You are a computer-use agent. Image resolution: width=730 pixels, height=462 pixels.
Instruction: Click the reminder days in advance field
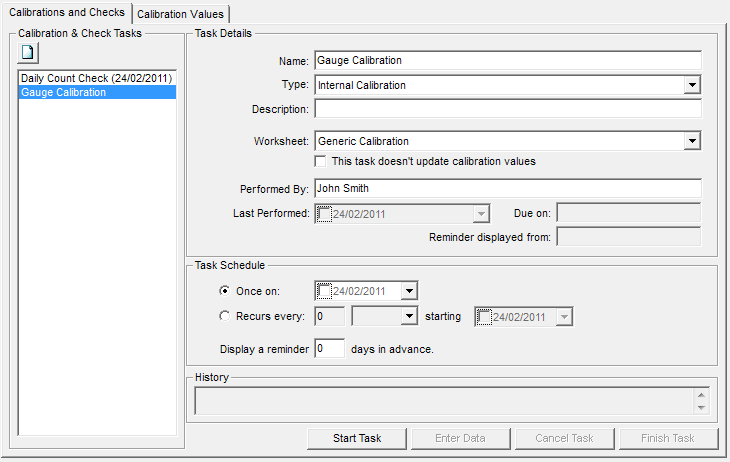tap(329, 349)
